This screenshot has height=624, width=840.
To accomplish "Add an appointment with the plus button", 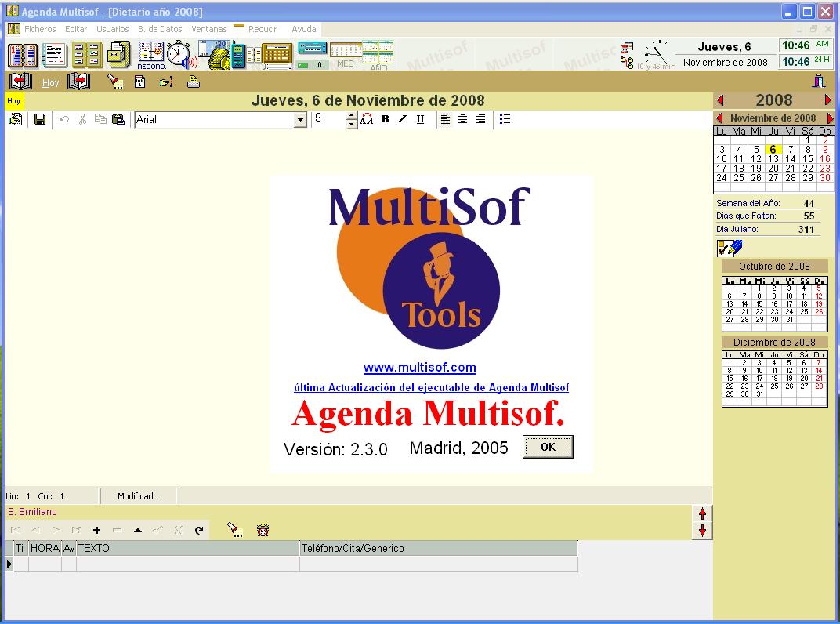I will [97, 530].
